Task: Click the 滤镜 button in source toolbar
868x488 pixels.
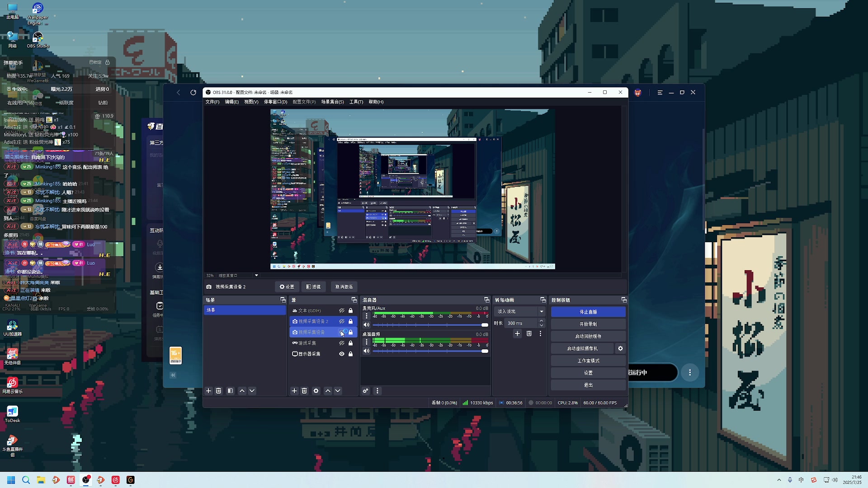Action: (313, 287)
